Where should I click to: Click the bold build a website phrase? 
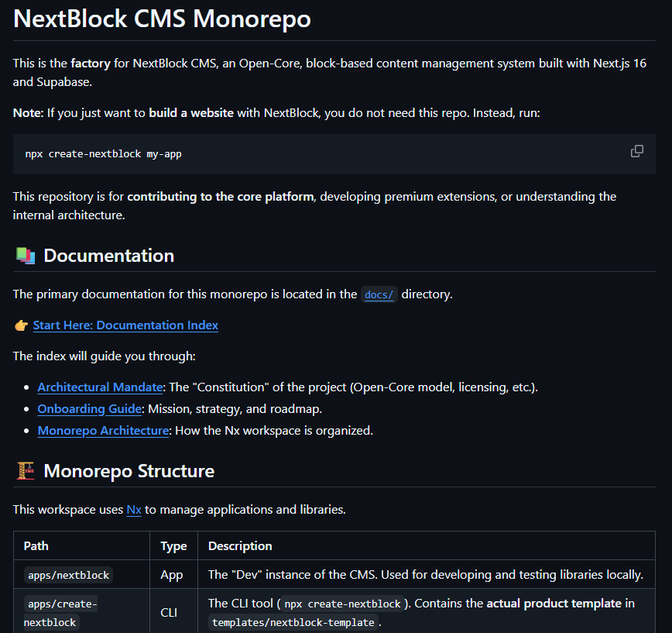point(191,113)
